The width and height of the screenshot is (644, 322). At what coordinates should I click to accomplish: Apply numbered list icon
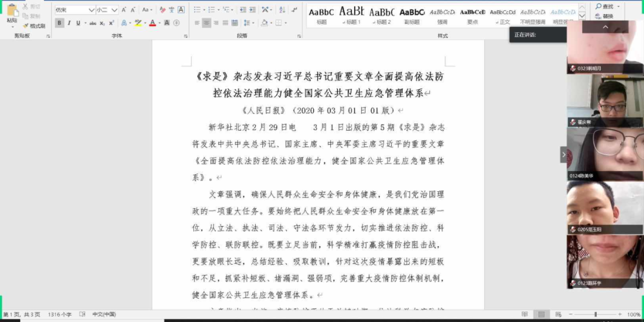click(x=211, y=10)
